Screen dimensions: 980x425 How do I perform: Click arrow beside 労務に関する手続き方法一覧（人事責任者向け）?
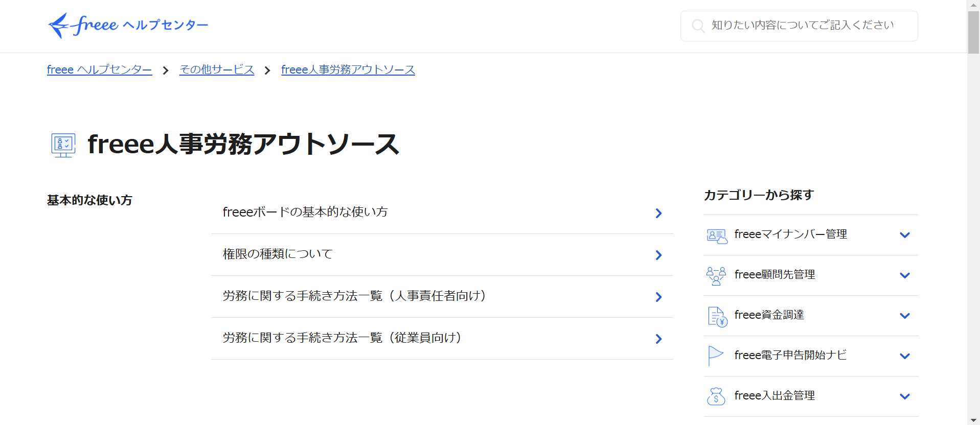[x=658, y=297]
